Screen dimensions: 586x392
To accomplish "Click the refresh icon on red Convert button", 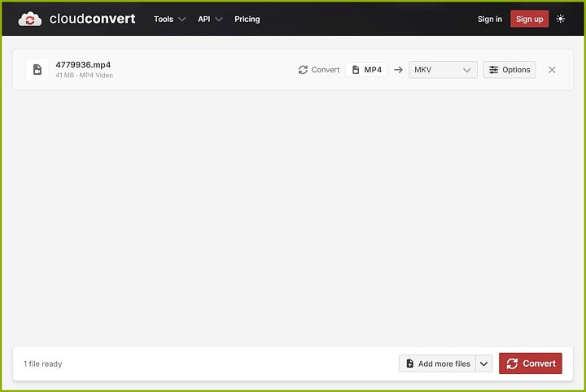I will [x=512, y=364].
